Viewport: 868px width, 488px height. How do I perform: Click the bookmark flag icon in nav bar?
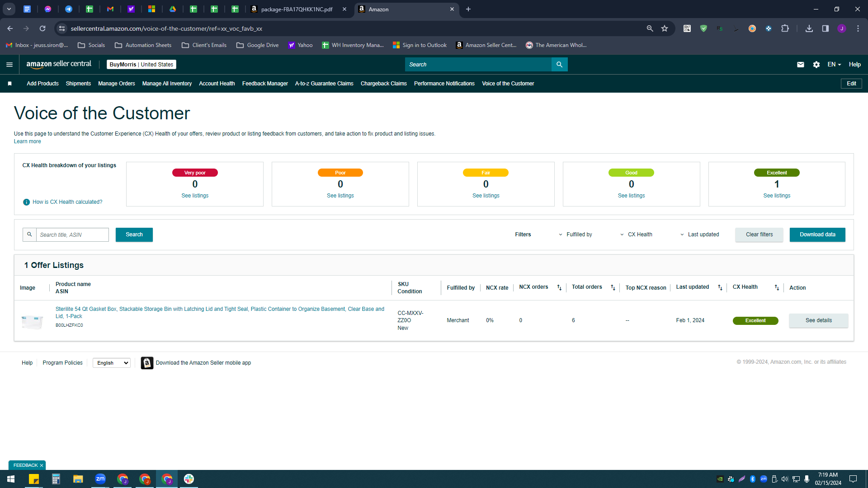tap(10, 84)
